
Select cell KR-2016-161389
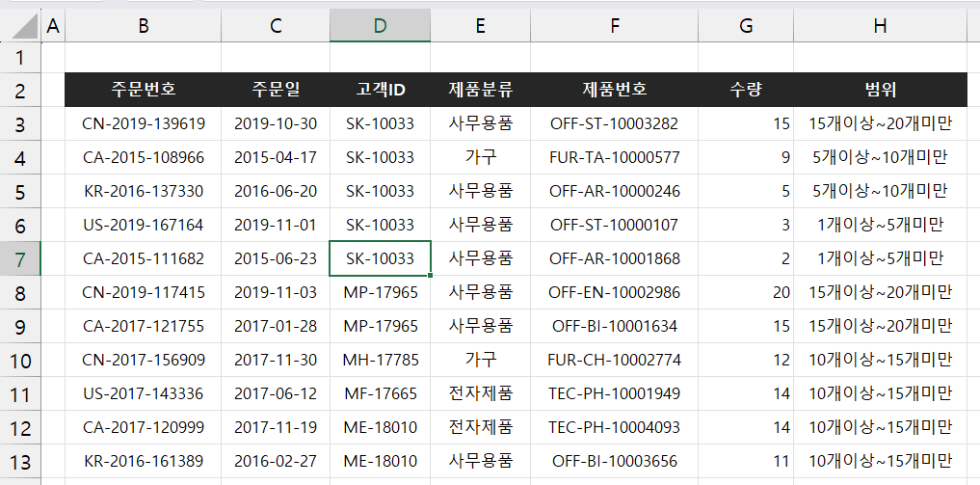pyautogui.click(x=144, y=461)
